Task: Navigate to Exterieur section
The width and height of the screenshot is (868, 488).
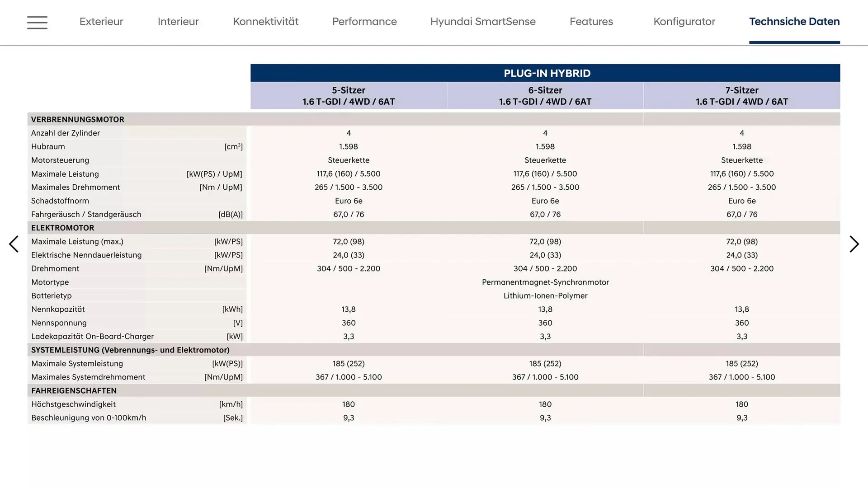Action: pyautogui.click(x=101, y=22)
